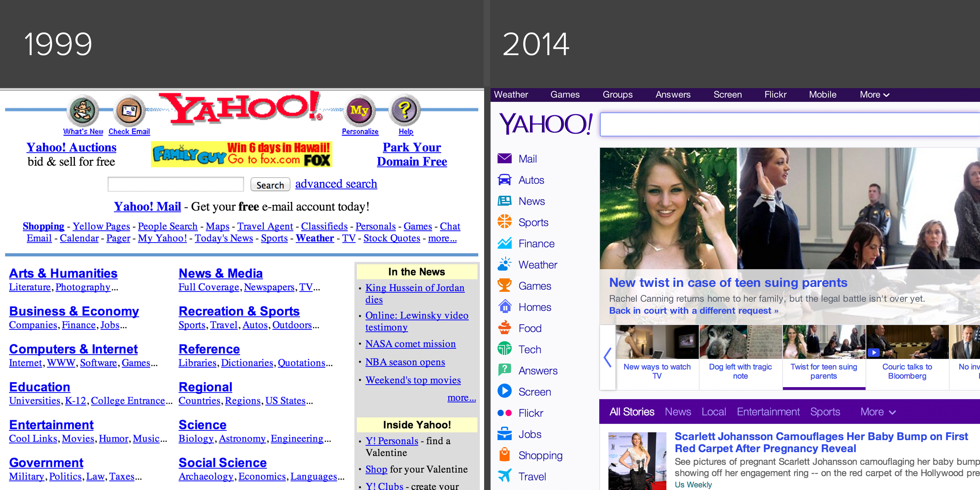The height and width of the screenshot is (490, 980).
Task: Open King Hussein of Jordan dies story
Action: [x=415, y=293]
